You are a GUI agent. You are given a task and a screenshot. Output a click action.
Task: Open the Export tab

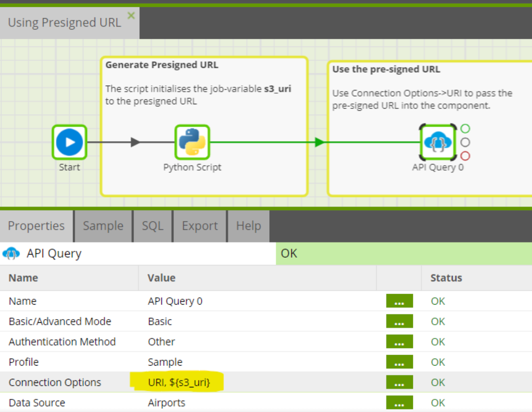pos(200,226)
